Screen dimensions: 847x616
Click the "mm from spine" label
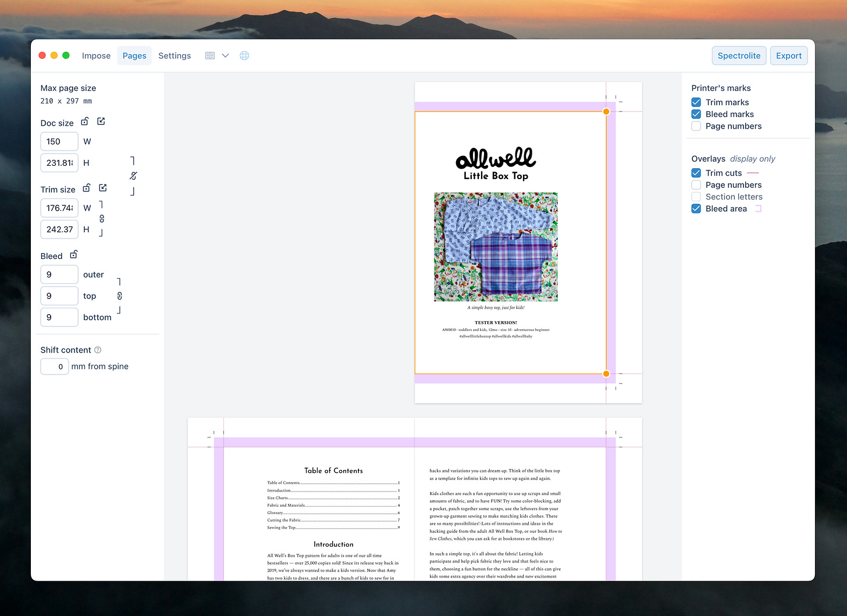point(100,366)
